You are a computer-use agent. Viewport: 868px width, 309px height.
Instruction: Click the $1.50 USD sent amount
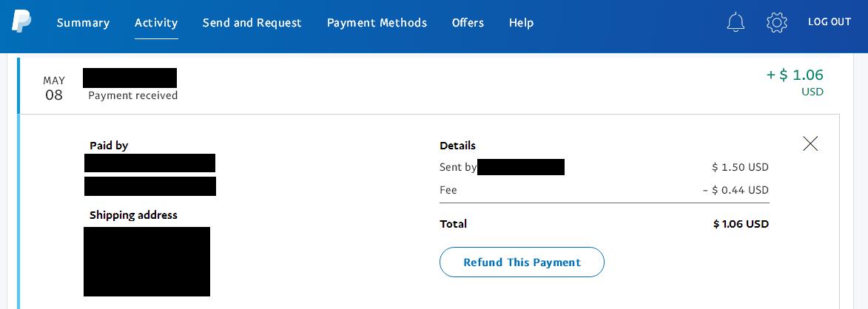tap(740, 168)
